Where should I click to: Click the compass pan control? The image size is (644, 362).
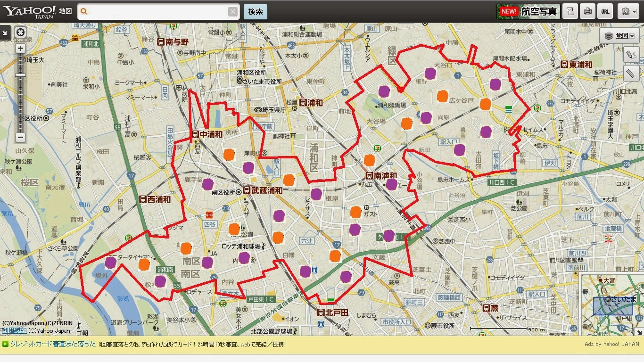[x=21, y=33]
